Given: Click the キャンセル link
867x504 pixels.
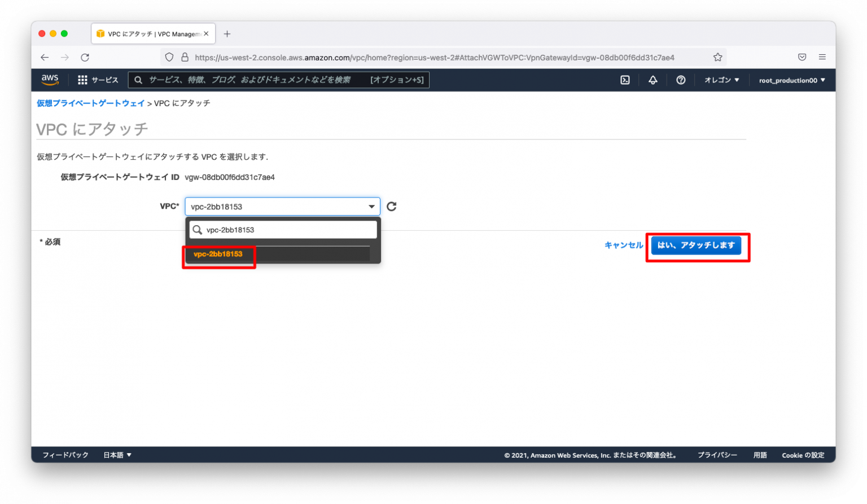Looking at the screenshot, I should (x=623, y=246).
